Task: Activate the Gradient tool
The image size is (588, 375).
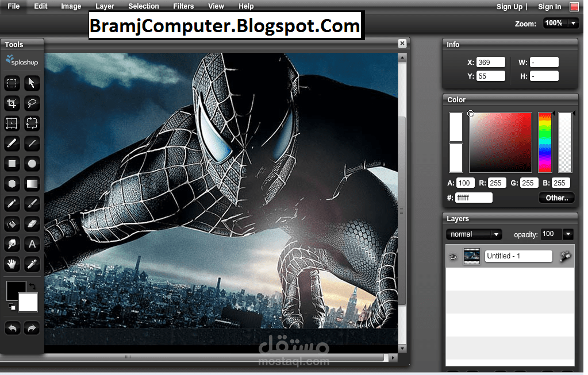Action: 32,184
